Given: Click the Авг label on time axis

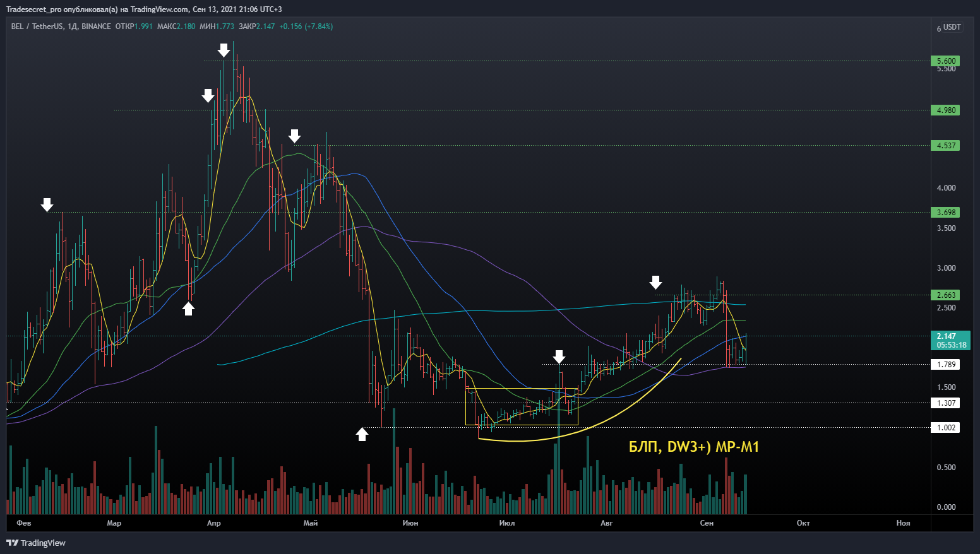Looking at the screenshot, I should point(607,523).
